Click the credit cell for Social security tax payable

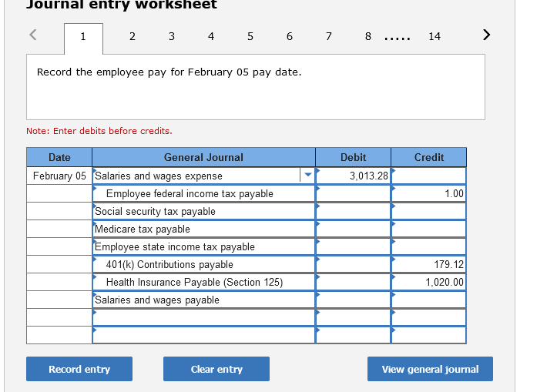tap(429, 211)
